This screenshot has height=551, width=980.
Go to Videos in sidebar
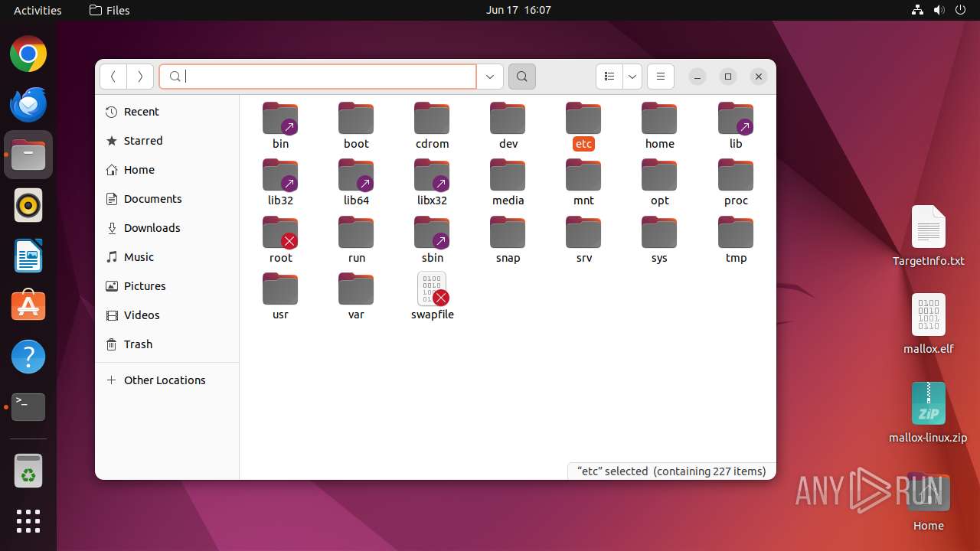coord(167,315)
